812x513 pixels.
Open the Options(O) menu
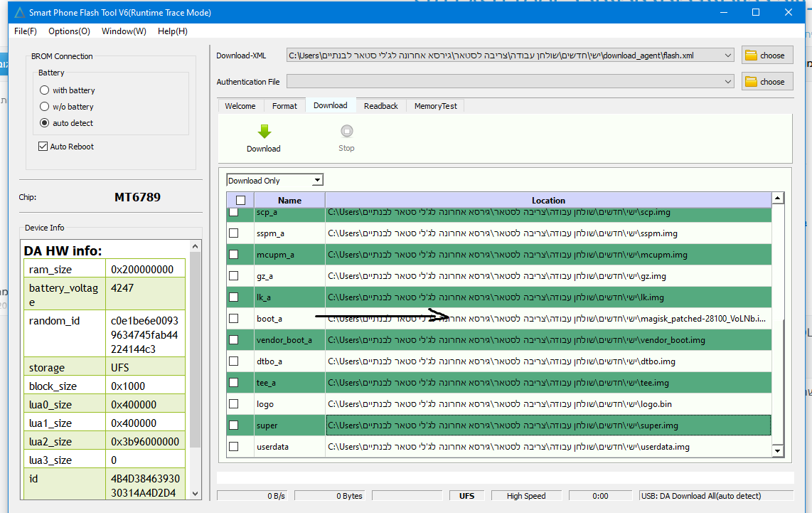pyautogui.click(x=69, y=31)
